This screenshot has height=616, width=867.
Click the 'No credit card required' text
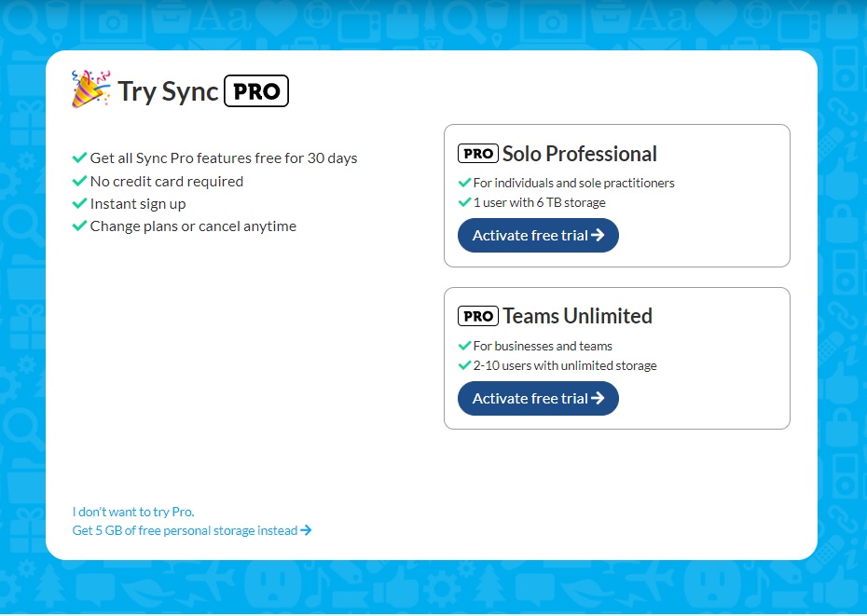click(167, 182)
